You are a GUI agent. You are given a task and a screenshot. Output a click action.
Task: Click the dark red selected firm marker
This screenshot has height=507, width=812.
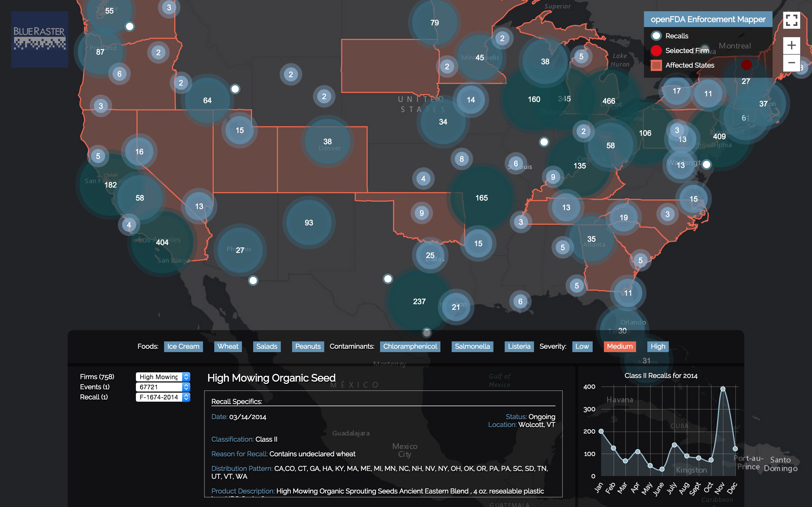tap(746, 65)
